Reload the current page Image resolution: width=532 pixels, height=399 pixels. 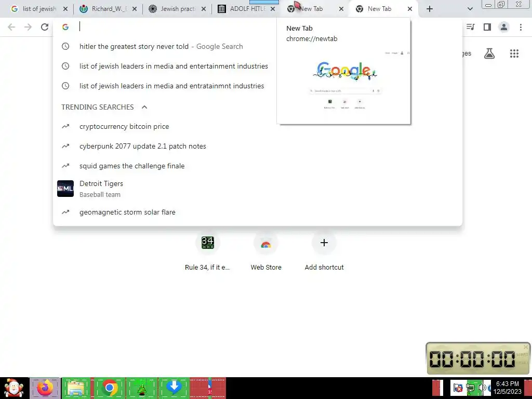coord(45,27)
